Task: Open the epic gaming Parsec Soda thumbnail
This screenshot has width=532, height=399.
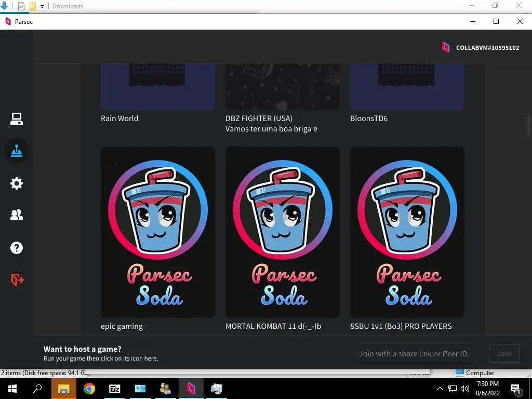Action: [158, 232]
